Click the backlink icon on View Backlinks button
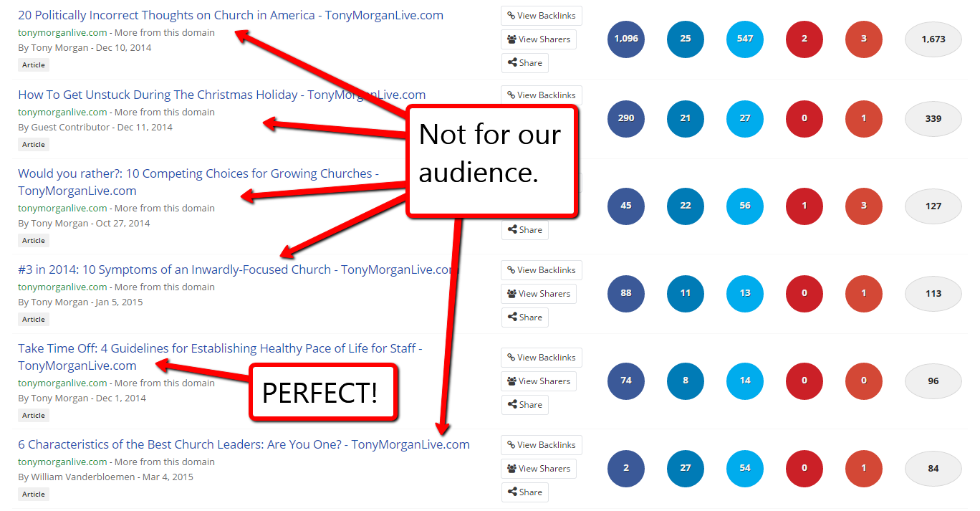The width and height of the screenshot is (980, 511). [511, 15]
